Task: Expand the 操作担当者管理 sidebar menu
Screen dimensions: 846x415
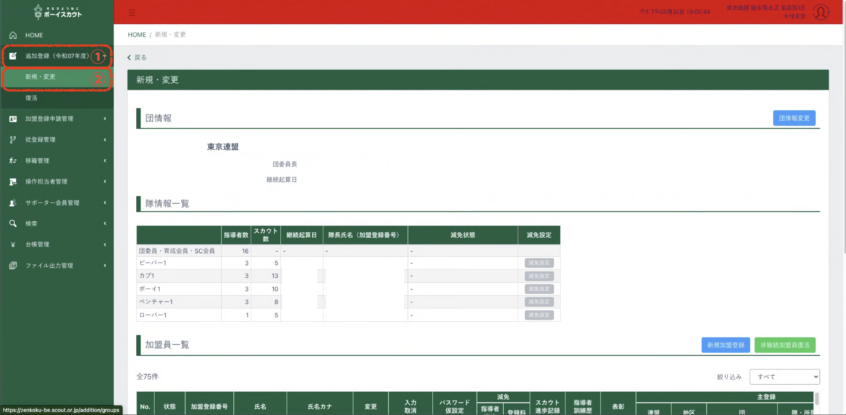Action: click(60, 182)
